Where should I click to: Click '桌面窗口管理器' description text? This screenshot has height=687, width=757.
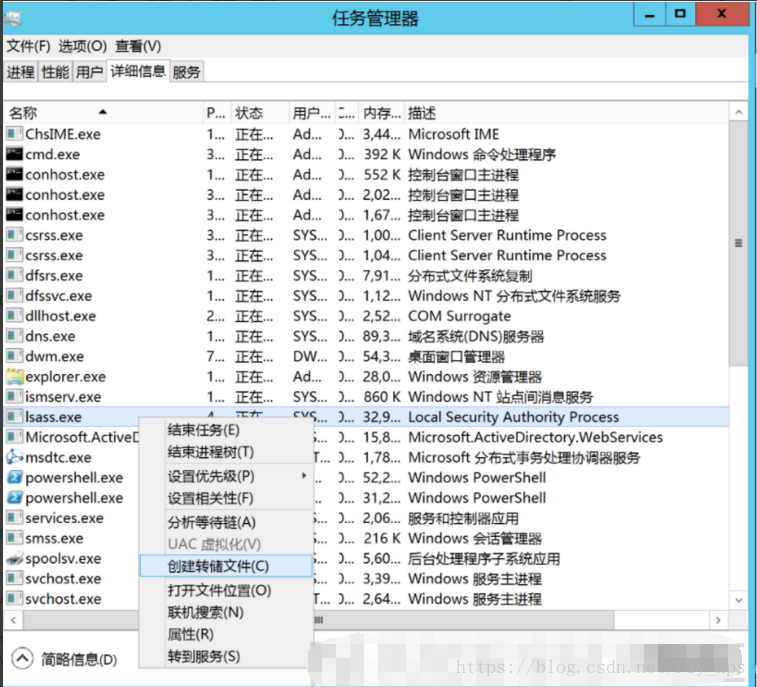click(456, 356)
